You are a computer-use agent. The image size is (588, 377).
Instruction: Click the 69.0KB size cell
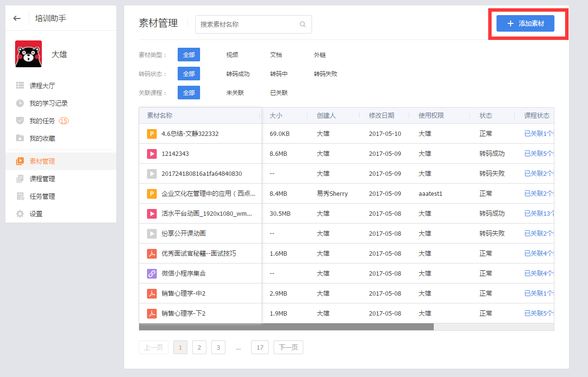point(280,133)
